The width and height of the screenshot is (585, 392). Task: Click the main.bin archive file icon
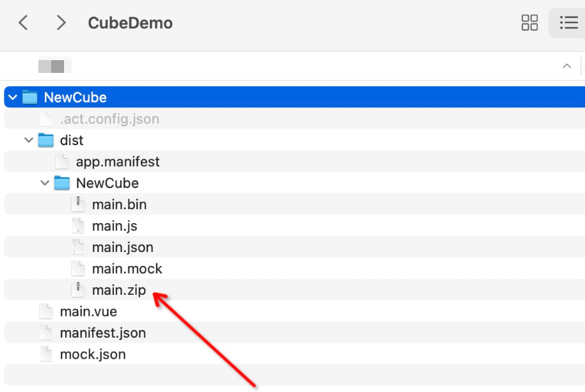(x=78, y=205)
